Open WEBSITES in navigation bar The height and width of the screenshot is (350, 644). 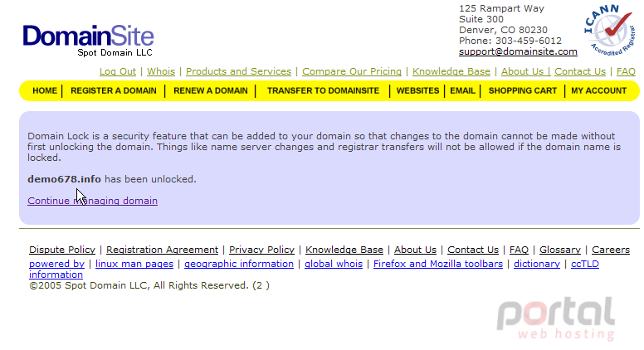coord(417,90)
